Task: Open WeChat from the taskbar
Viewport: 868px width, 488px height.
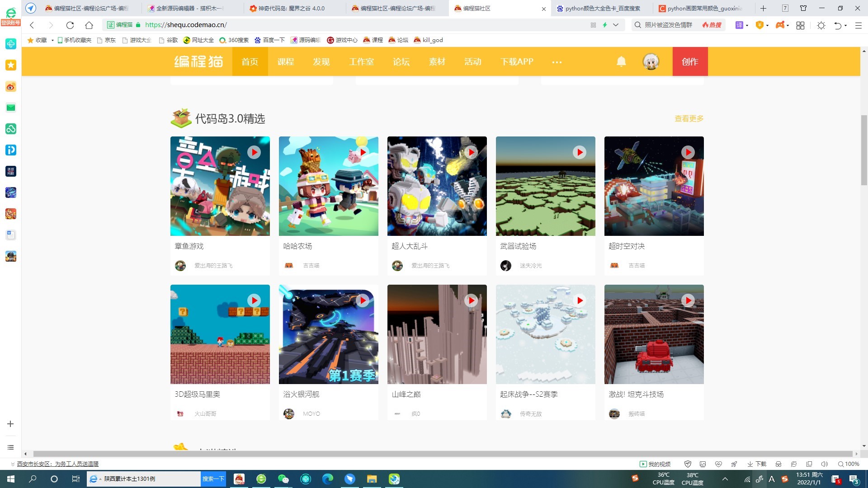Action: pos(283,479)
